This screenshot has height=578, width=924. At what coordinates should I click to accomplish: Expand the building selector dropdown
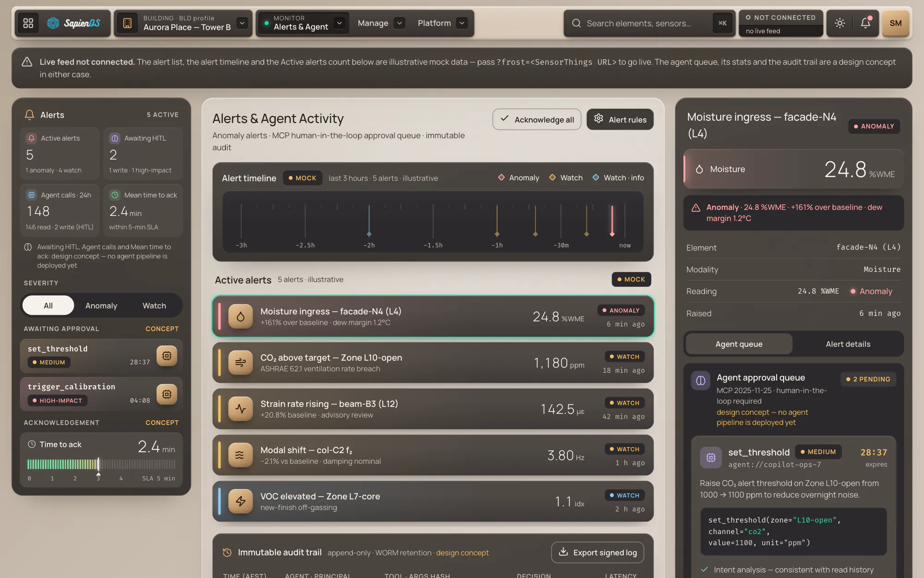pyautogui.click(x=242, y=23)
